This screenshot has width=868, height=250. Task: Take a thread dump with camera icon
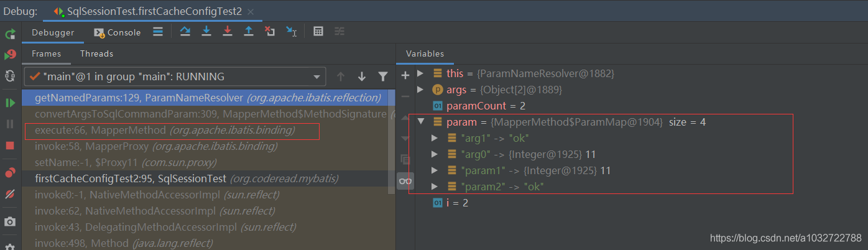(x=10, y=222)
